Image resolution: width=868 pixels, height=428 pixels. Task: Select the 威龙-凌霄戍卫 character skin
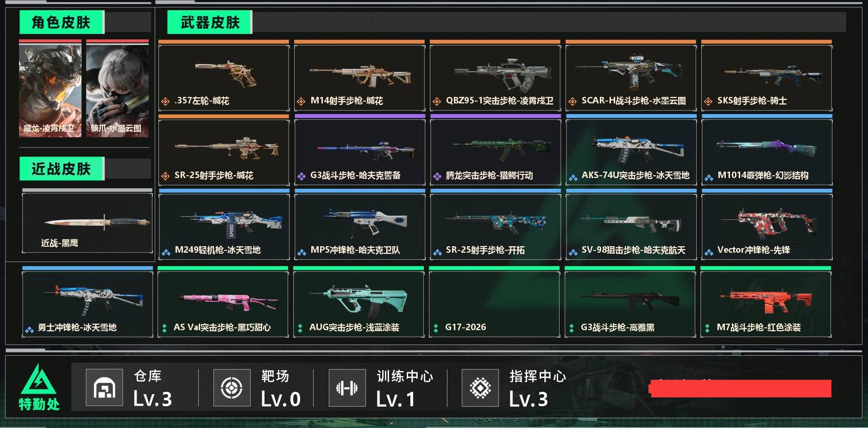click(x=50, y=89)
